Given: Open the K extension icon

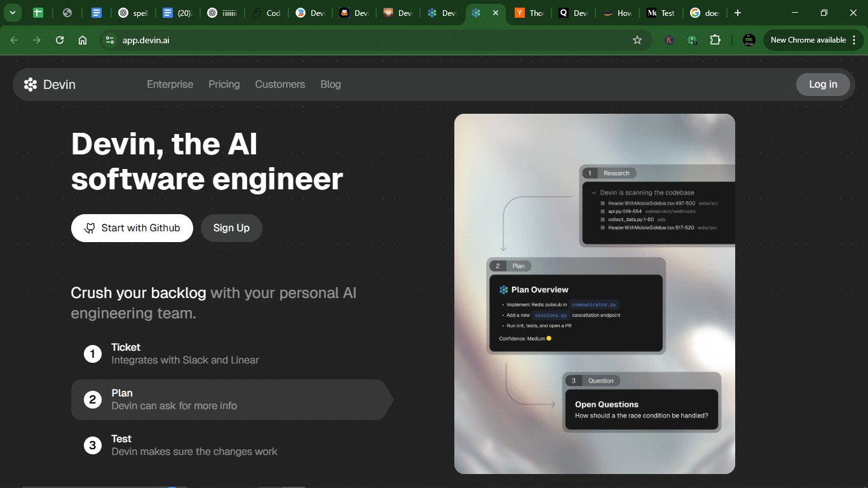Looking at the screenshot, I should [x=669, y=40].
